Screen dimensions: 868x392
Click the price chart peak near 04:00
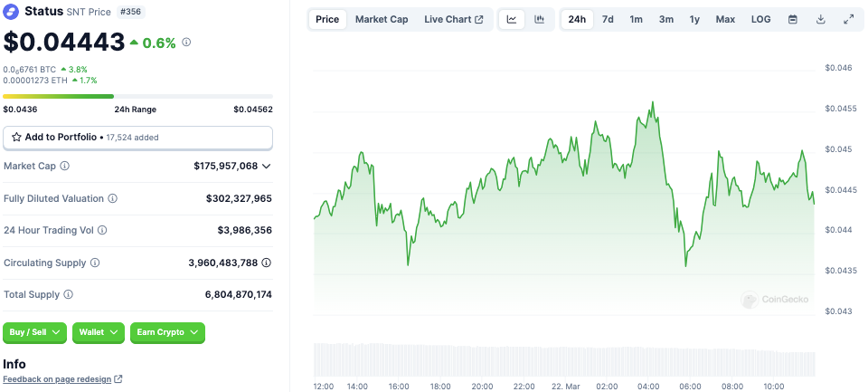click(x=653, y=102)
